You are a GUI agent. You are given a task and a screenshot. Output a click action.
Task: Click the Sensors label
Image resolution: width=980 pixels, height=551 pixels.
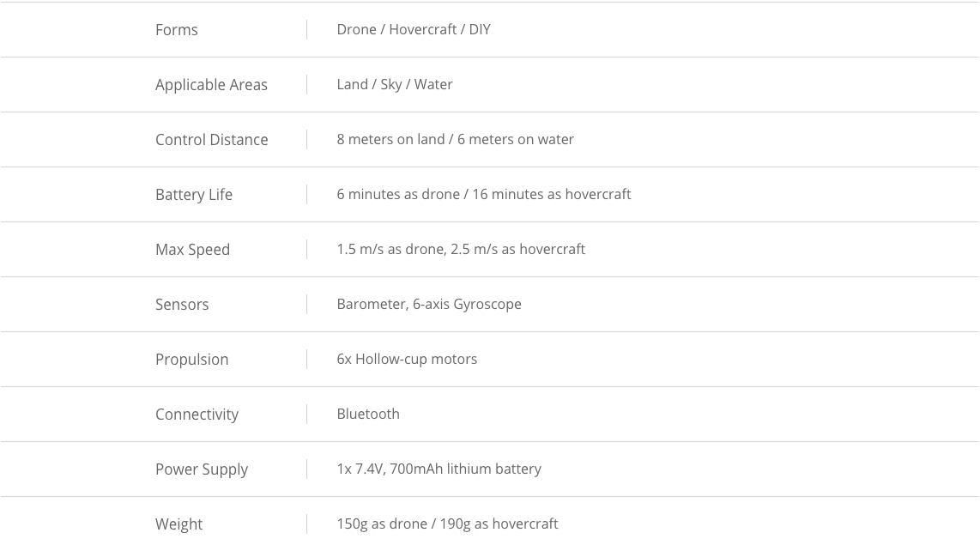(182, 305)
